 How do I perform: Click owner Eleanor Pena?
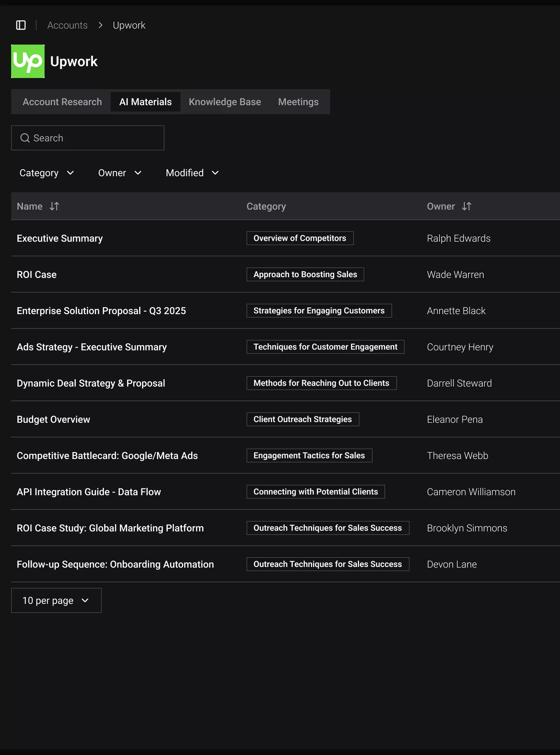click(455, 419)
